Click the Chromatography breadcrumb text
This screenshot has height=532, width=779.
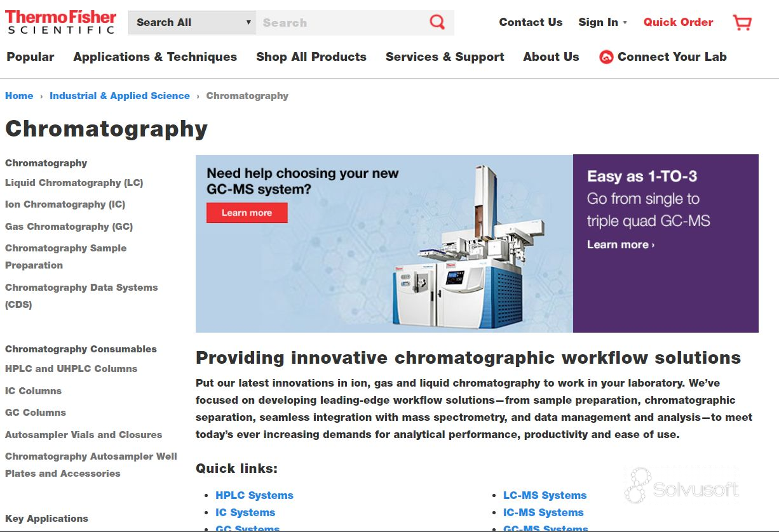[247, 96]
